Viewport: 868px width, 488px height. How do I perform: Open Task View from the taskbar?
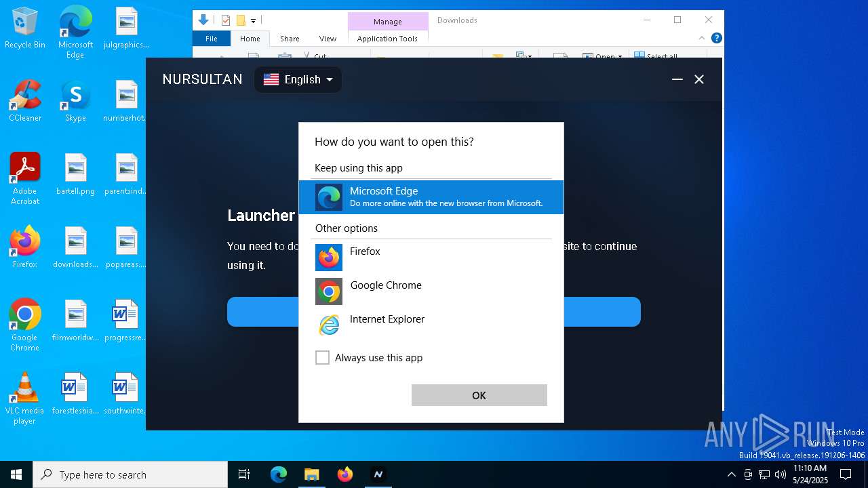[x=244, y=474]
